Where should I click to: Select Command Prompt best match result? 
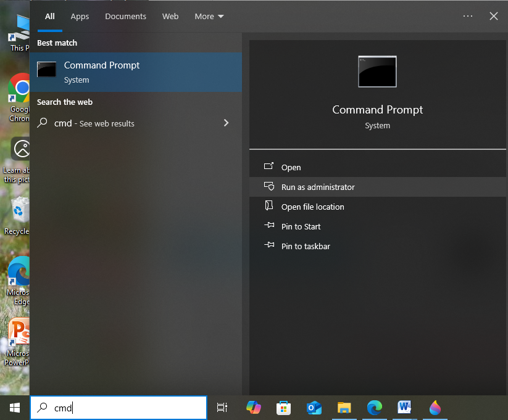pyautogui.click(x=136, y=72)
